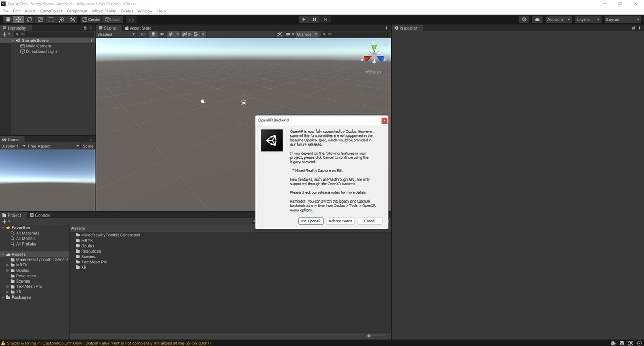Screen dimensions: 644x346
Task: Toggle 2D scene view mode
Action: (x=142, y=34)
